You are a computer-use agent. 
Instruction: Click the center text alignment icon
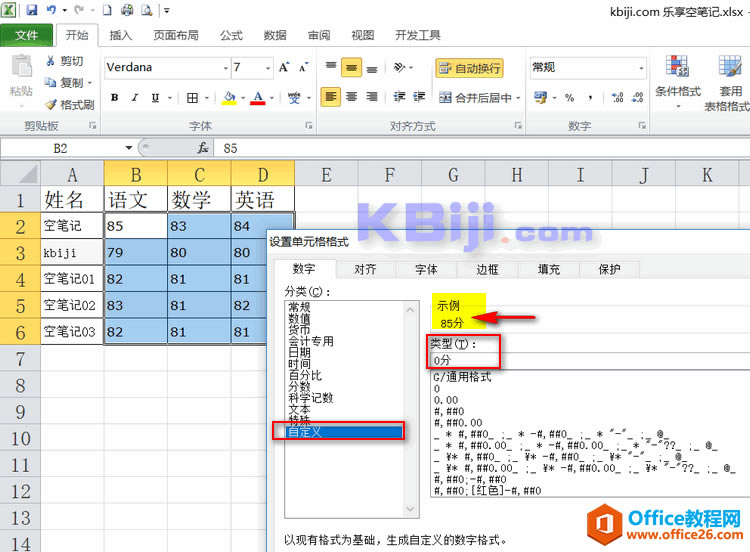coord(351,97)
